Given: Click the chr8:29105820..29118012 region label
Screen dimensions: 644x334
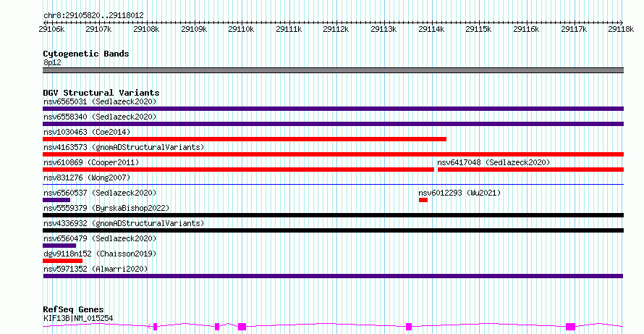Looking at the screenshot, I should tap(93, 16).
